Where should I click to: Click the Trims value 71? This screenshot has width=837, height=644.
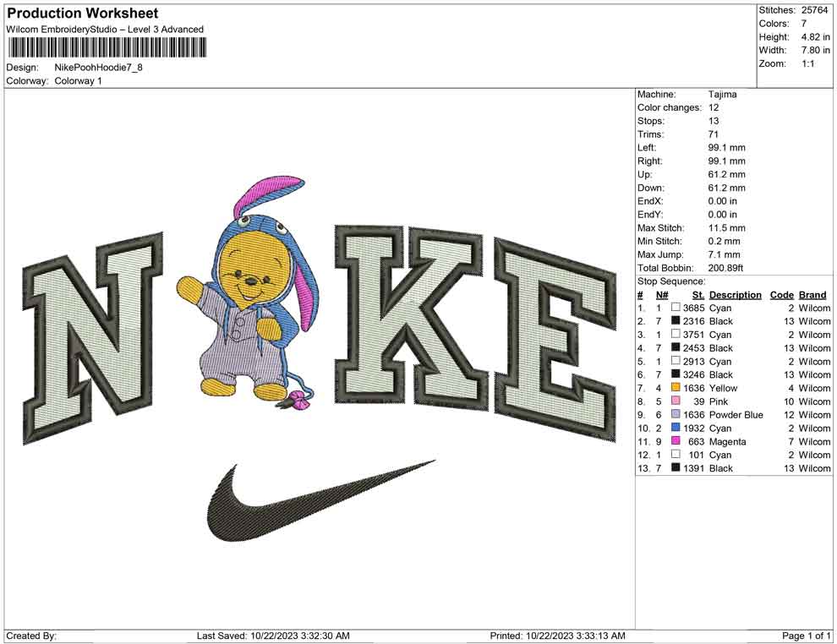tap(714, 134)
